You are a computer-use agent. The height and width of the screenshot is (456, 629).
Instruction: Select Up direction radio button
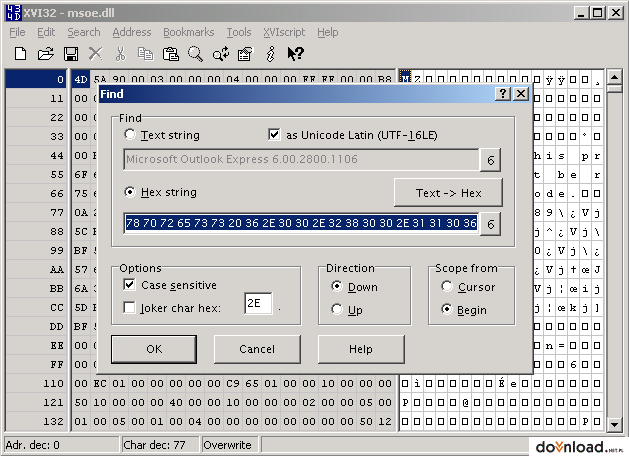click(337, 309)
